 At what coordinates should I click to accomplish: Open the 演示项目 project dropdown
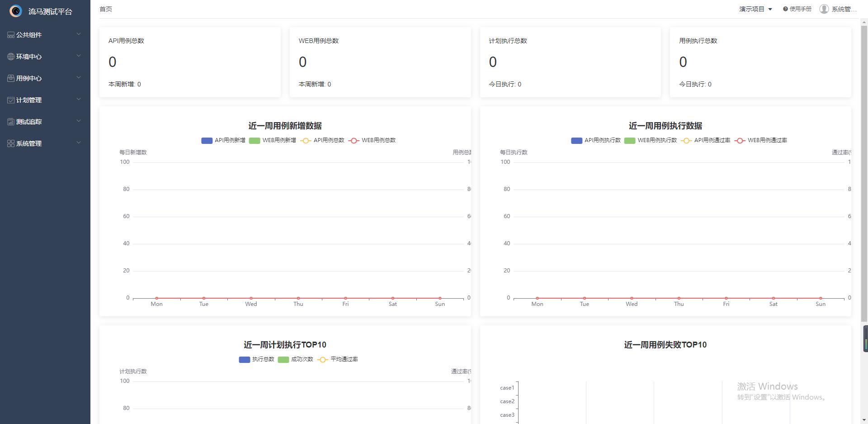[x=755, y=9]
